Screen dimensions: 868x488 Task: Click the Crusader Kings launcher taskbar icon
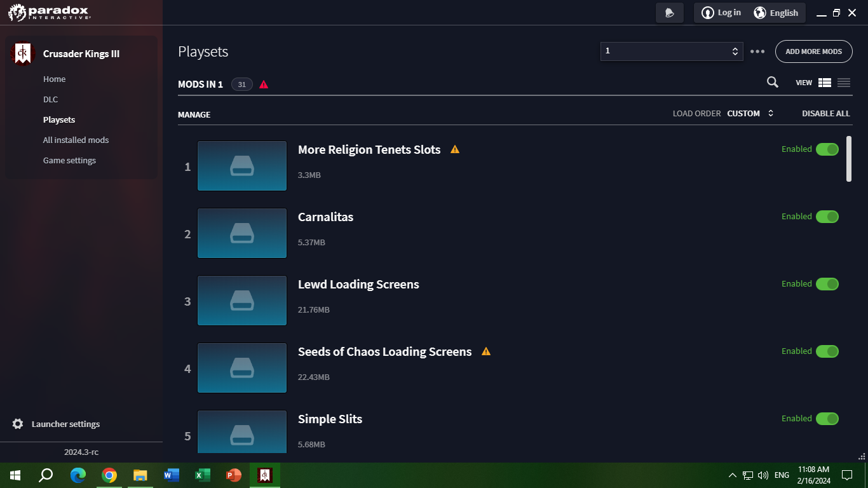pos(265,475)
